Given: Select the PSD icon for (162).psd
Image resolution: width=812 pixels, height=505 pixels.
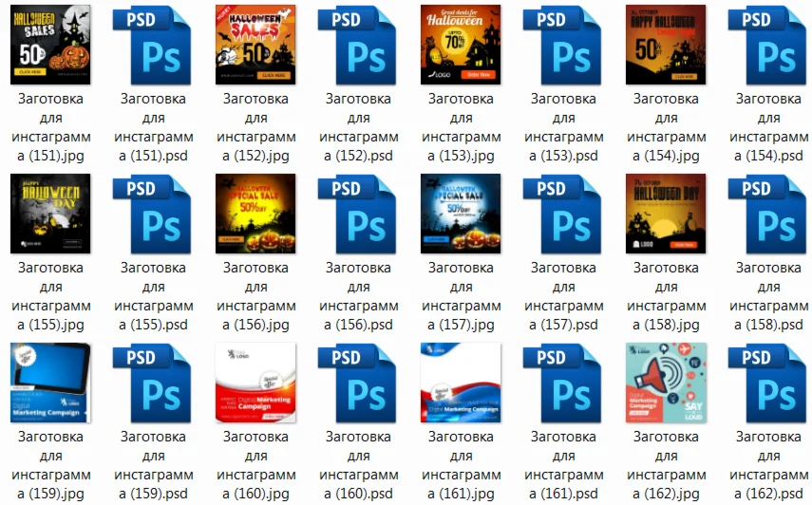Looking at the screenshot, I should tap(767, 383).
